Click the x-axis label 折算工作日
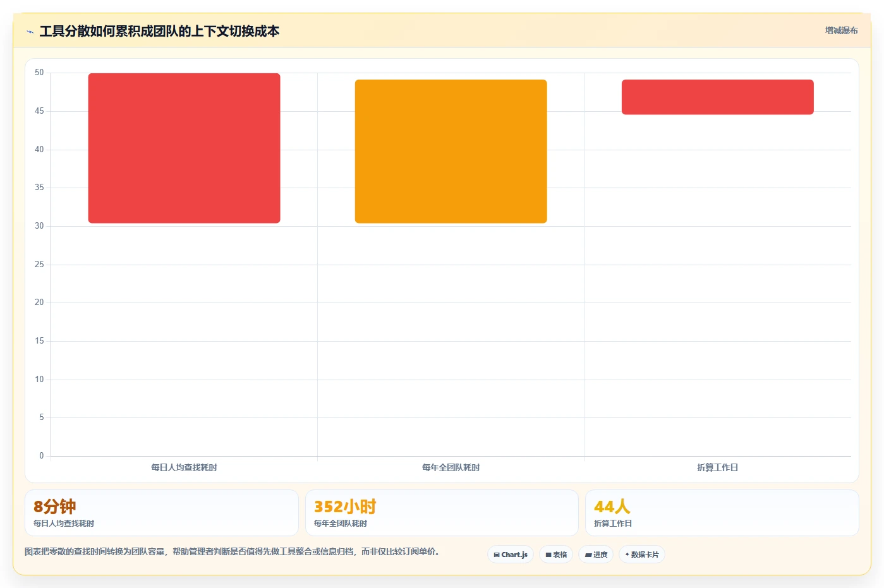 (717, 467)
